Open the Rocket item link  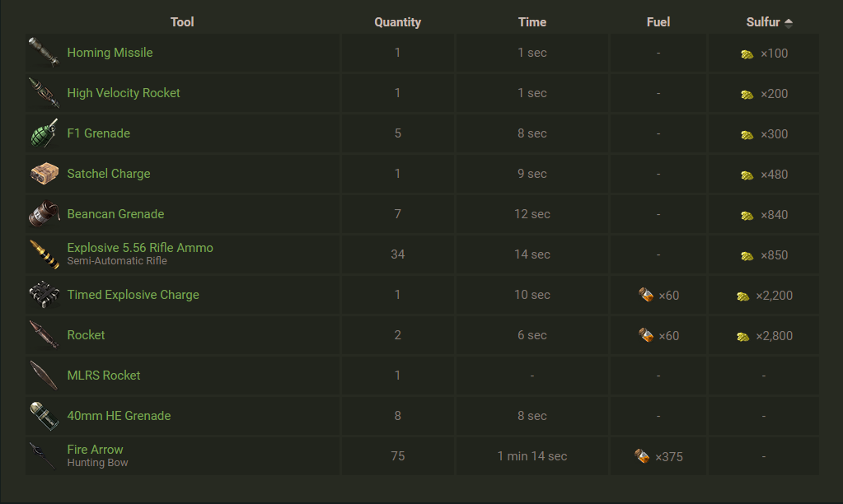(86, 335)
